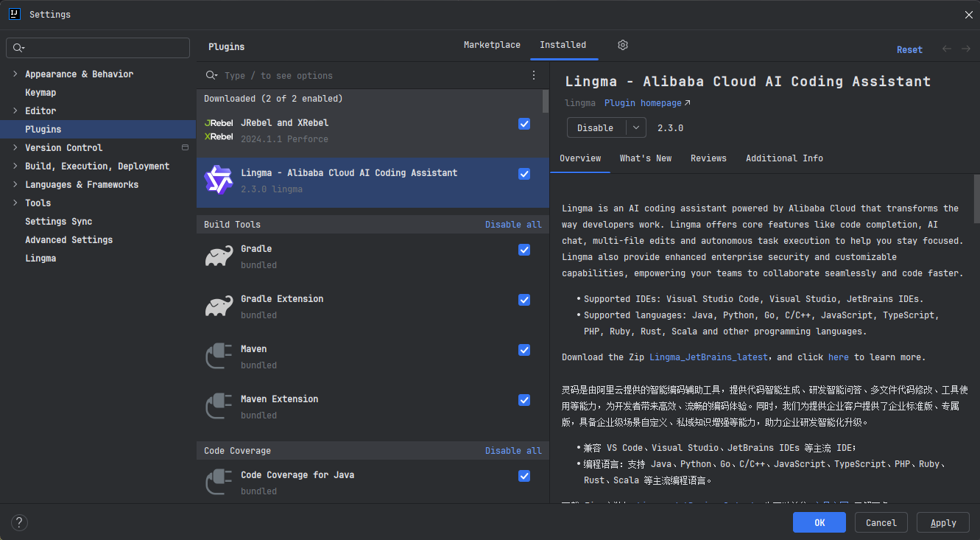This screenshot has height=540, width=980.
Task: Close the Settings dialog window
Action: pyautogui.click(x=968, y=15)
